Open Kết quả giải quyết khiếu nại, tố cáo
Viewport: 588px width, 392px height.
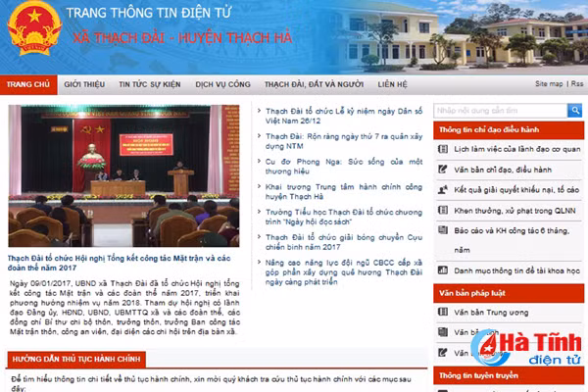(x=516, y=190)
